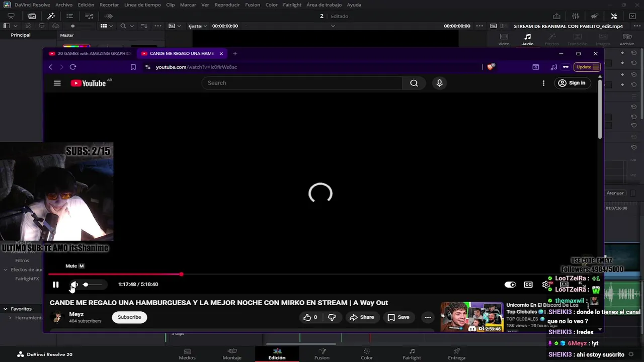Open the Línea de tiempo menu
The width and height of the screenshot is (644, 362).
[142, 5]
